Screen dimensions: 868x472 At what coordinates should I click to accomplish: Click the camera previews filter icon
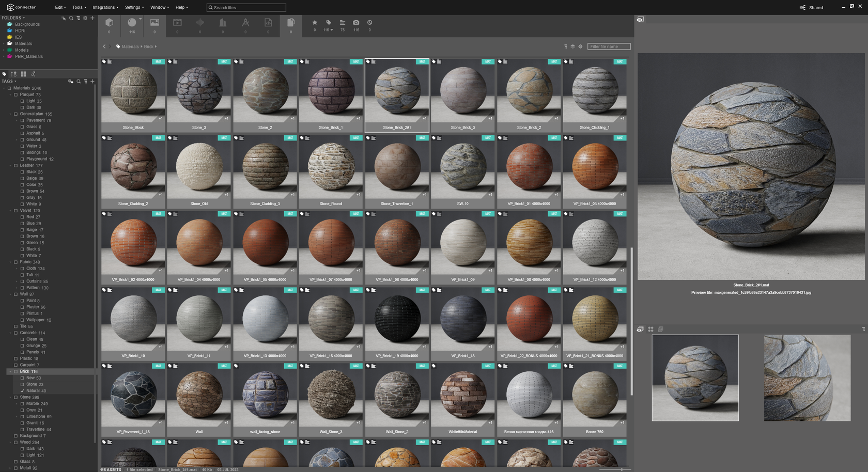point(356,23)
